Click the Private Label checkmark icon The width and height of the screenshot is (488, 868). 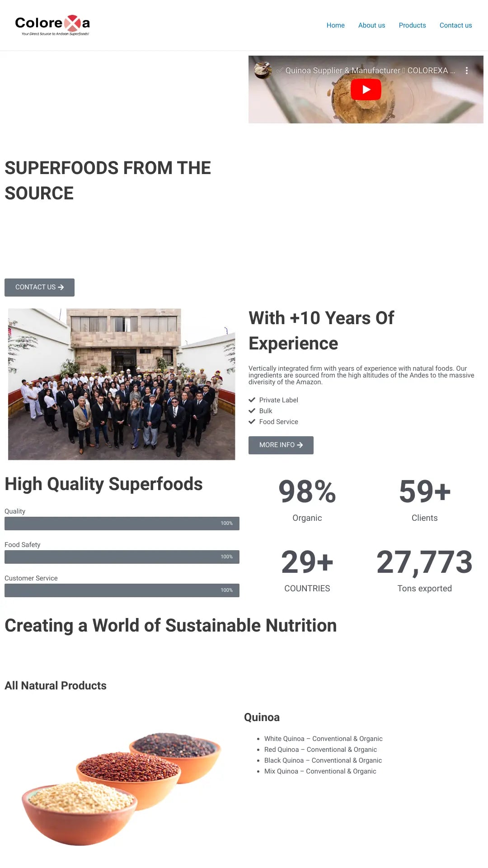(252, 400)
